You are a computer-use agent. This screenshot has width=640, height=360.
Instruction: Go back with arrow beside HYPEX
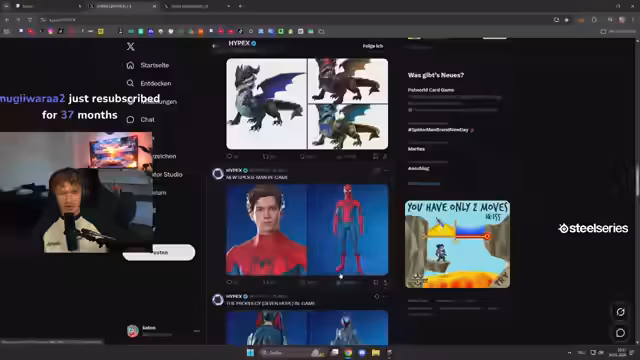[x=215, y=46]
